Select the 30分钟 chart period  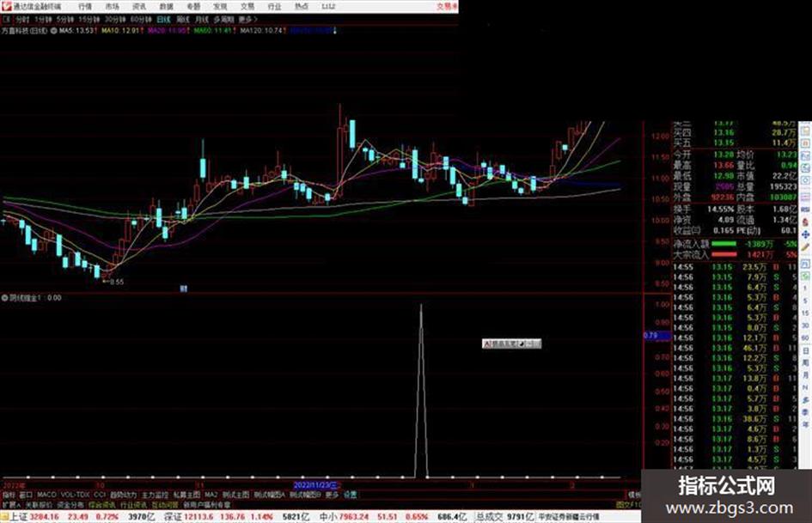tap(114, 19)
